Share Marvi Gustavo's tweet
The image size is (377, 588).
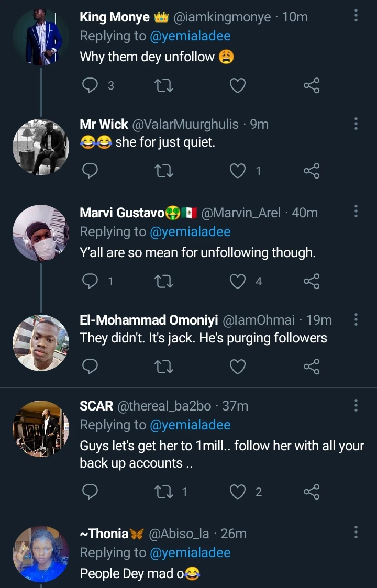click(312, 281)
